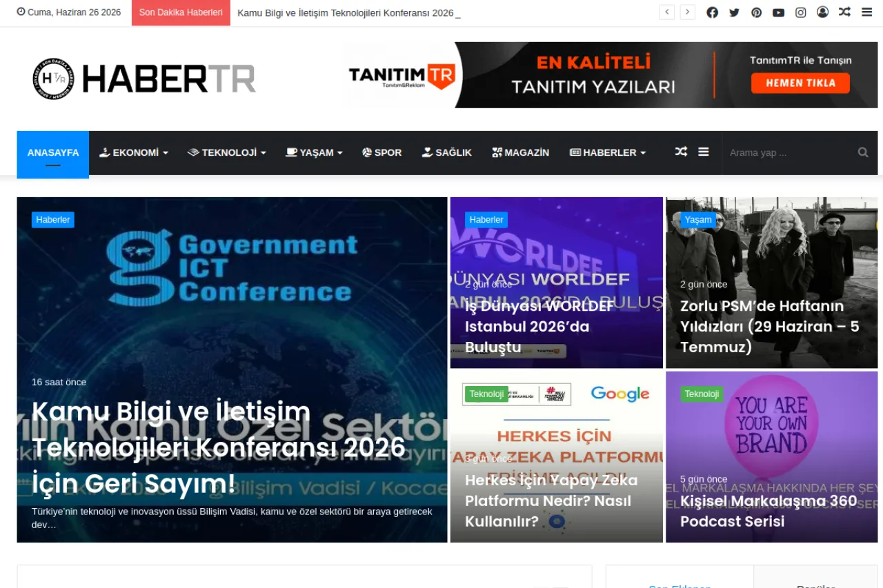Click the Yaşam tag on Zorlu PSM article
The height and width of the screenshot is (588, 883).
pos(698,220)
